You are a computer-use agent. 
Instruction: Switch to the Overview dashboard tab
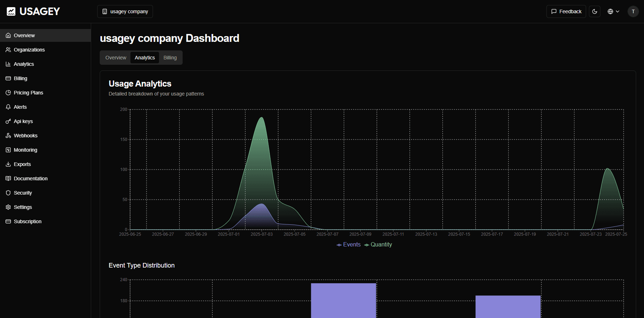click(x=116, y=58)
